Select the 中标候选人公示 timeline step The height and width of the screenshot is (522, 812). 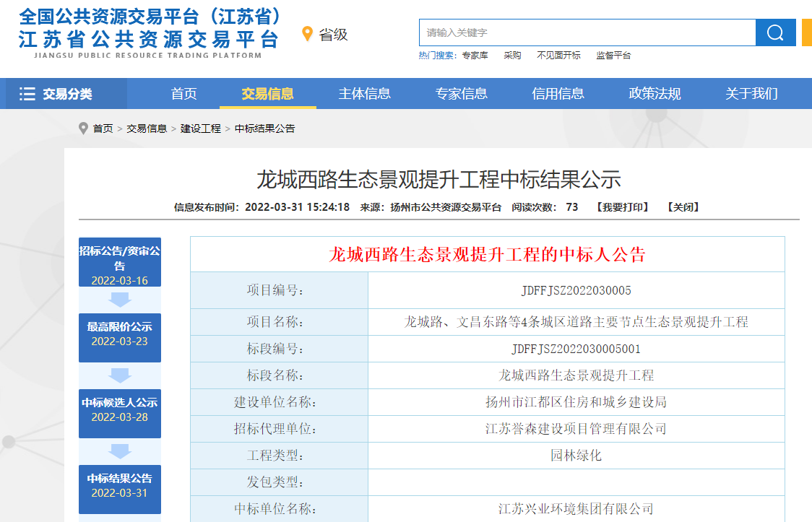[x=120, y=410]
